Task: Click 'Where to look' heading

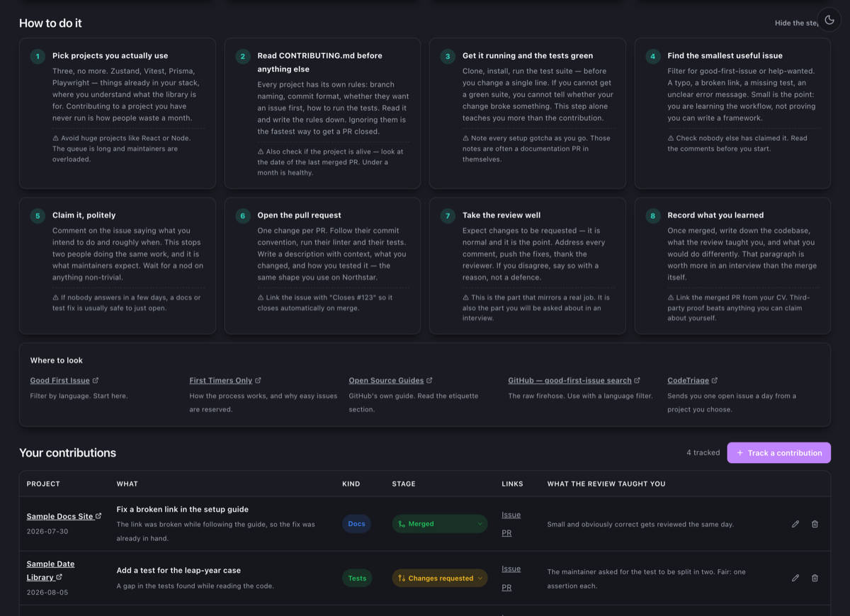Action: pos(57,360)
